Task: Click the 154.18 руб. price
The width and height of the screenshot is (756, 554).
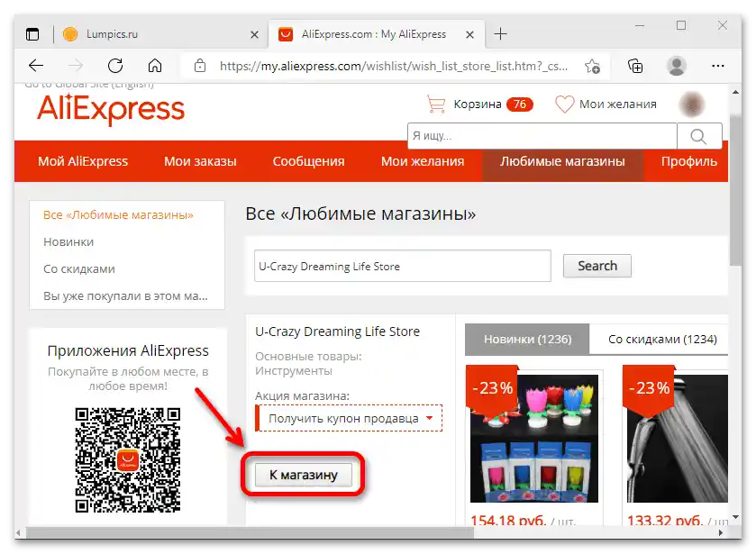Action: [x=508, y=521]
